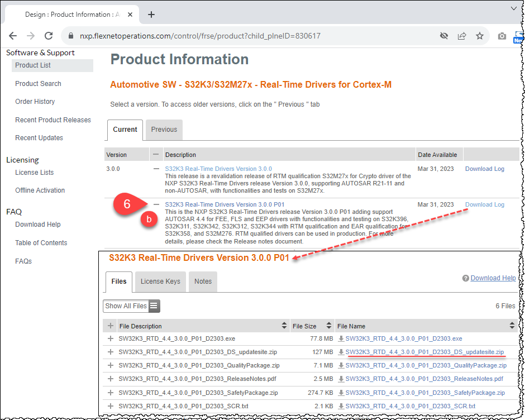The width and height of the screenshot is (525, 420).
Task: Click the camera screenshot extension icon
Action: 502,36
